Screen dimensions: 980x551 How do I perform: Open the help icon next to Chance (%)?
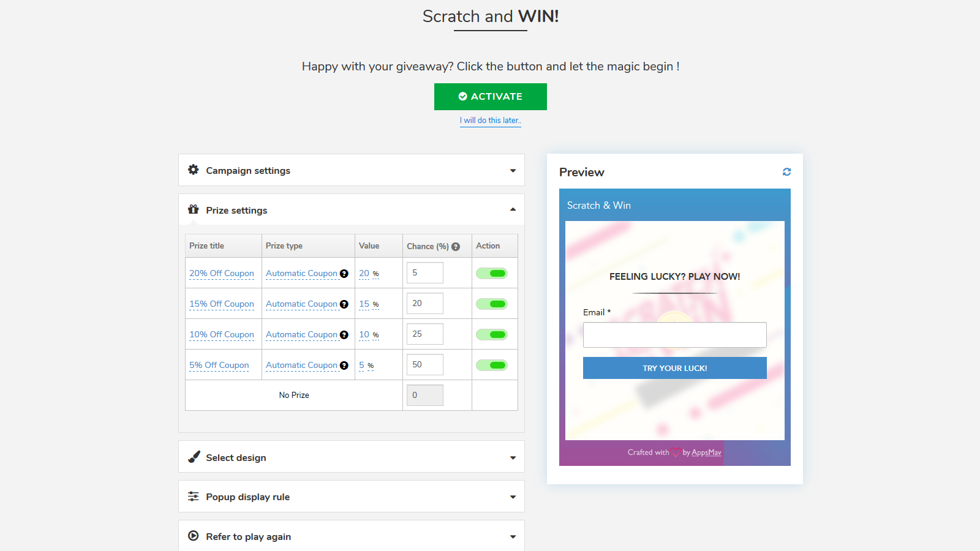click(456, 246)
